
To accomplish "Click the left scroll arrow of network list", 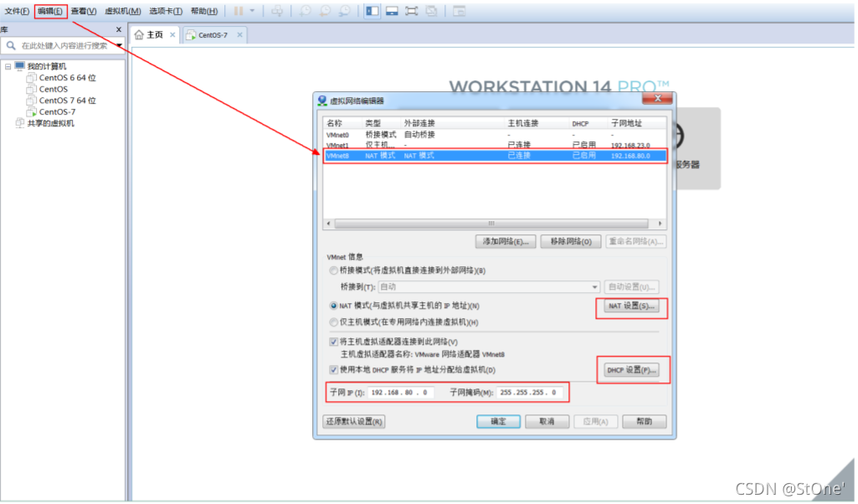I will [328, 224].
